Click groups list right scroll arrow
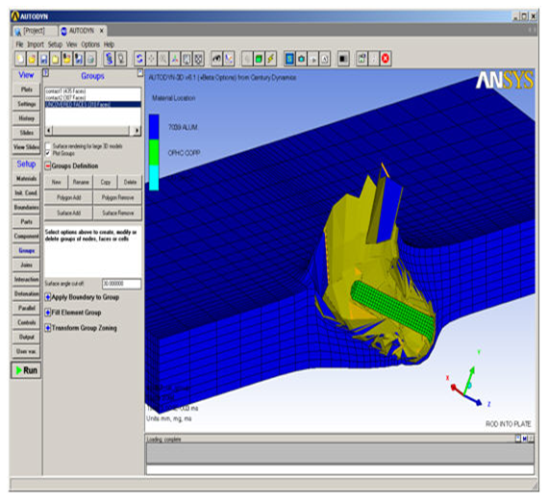550x503 pixels. point(137,130)
